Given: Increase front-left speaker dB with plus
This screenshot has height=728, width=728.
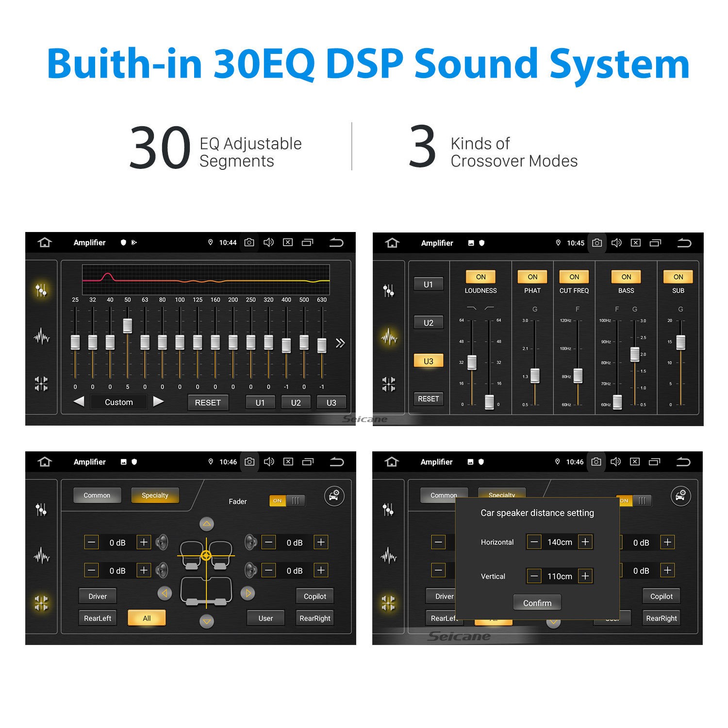Looking at the screenshot, I should coord(144,542).
